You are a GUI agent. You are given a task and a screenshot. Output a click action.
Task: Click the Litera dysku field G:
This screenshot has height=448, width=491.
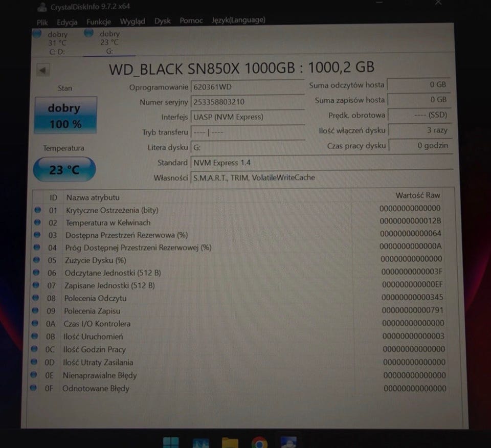coord(248,147)
